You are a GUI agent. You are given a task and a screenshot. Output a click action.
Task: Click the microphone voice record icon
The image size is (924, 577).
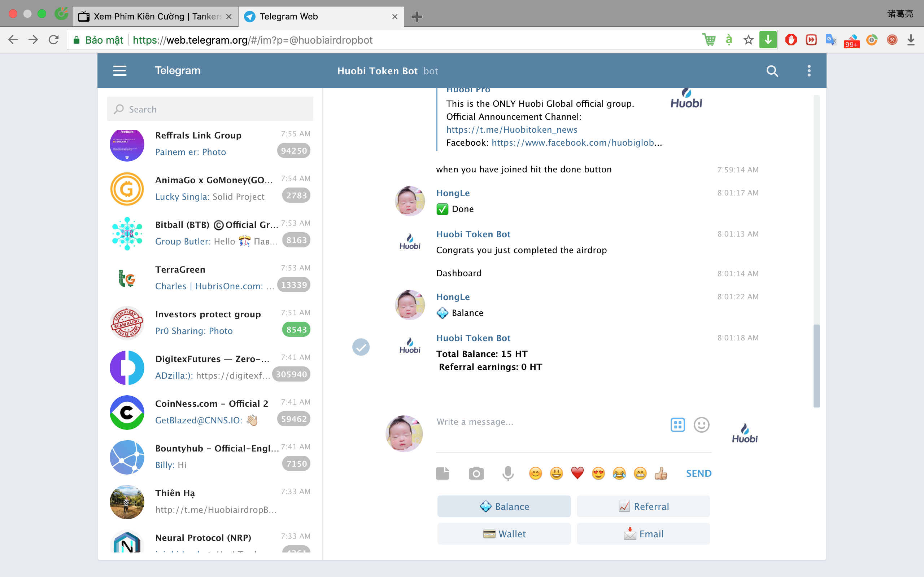508,473
